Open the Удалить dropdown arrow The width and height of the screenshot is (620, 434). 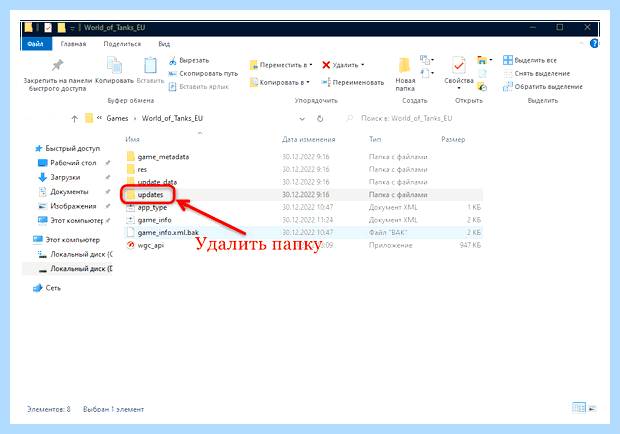coord(363,65)
